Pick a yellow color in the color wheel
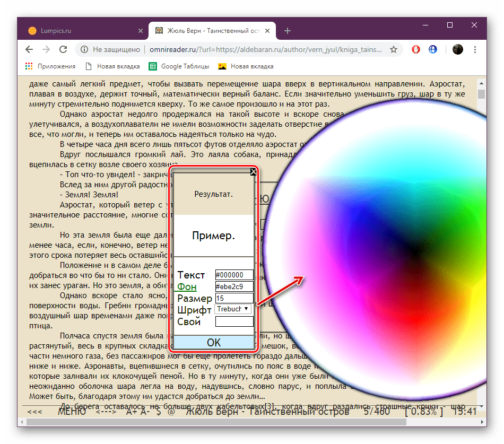The height and width of the screenshot is (444, 504). [476, 299]
